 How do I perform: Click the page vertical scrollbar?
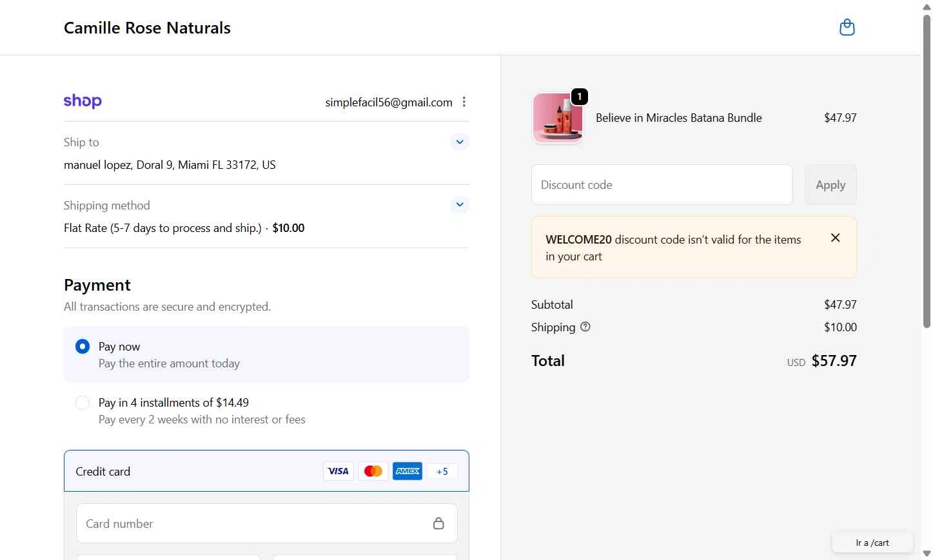click(927, 171)
